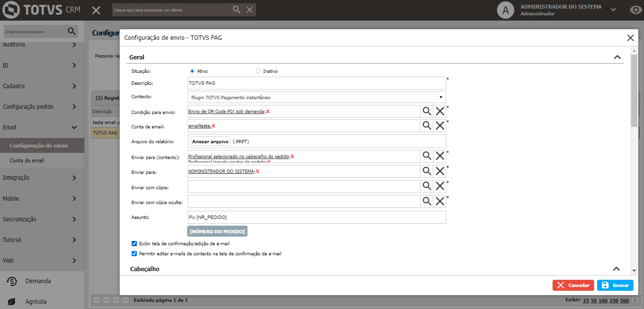The height and width of the screenshot is (309, 644).
Task: Show 100 records per page
Action: pos(602,300)
